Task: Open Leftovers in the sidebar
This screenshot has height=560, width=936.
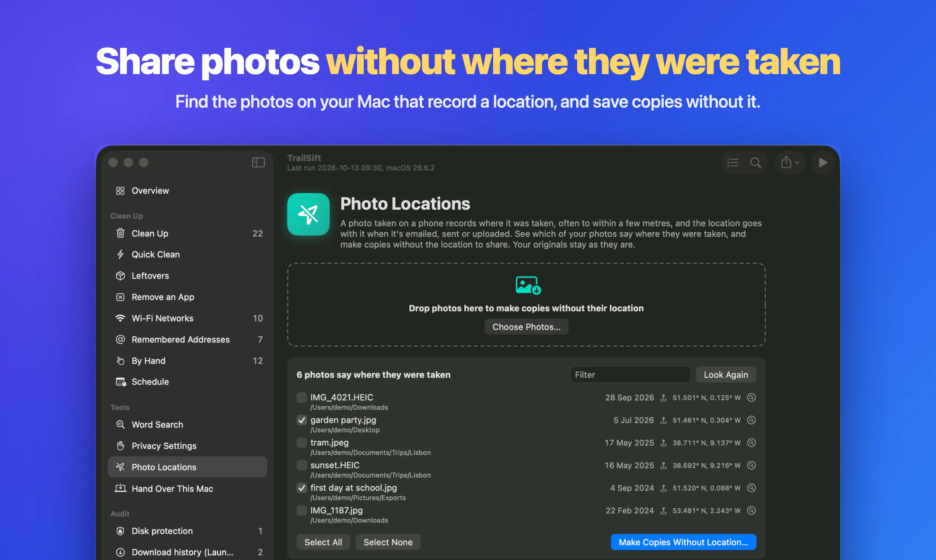Action: [x=187, y=276]
